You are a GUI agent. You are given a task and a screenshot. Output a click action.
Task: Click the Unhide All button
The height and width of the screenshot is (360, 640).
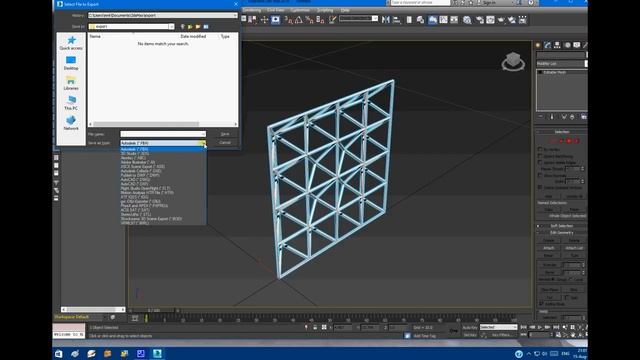[574, 196]
